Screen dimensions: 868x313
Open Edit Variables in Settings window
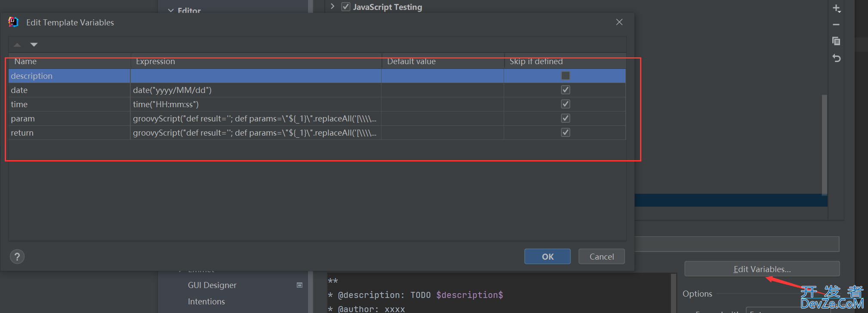click(762, 269)
